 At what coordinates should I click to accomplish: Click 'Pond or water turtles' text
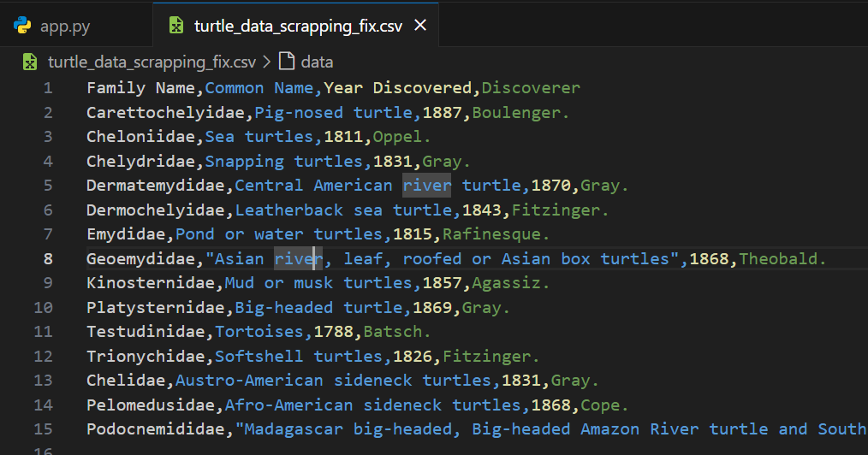279,233
